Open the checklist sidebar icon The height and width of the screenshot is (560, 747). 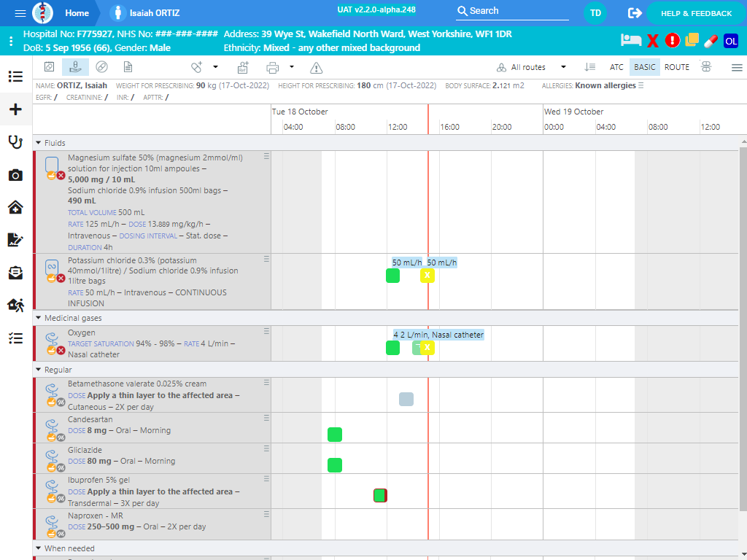pyautogui.click(x=16, y=338)
